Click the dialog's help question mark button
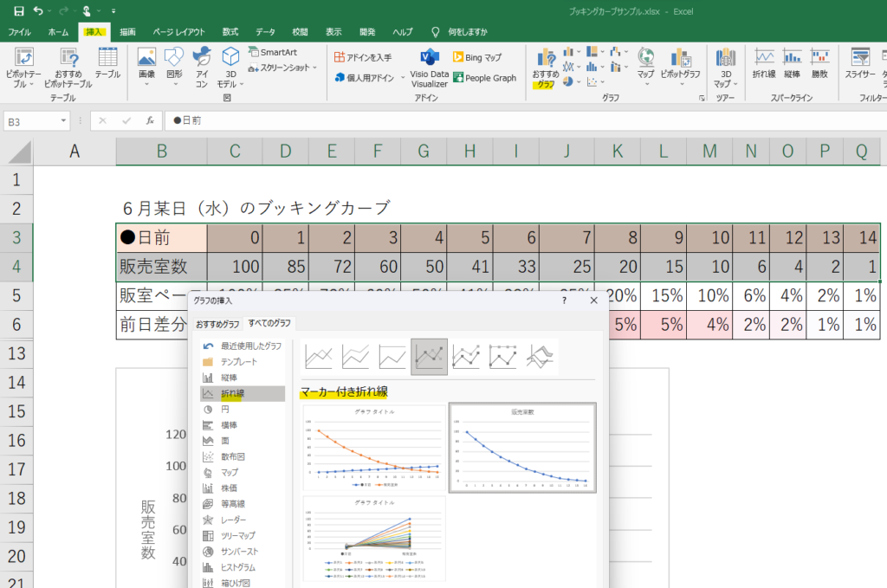The image size is (887, 588). click(564, 300)
